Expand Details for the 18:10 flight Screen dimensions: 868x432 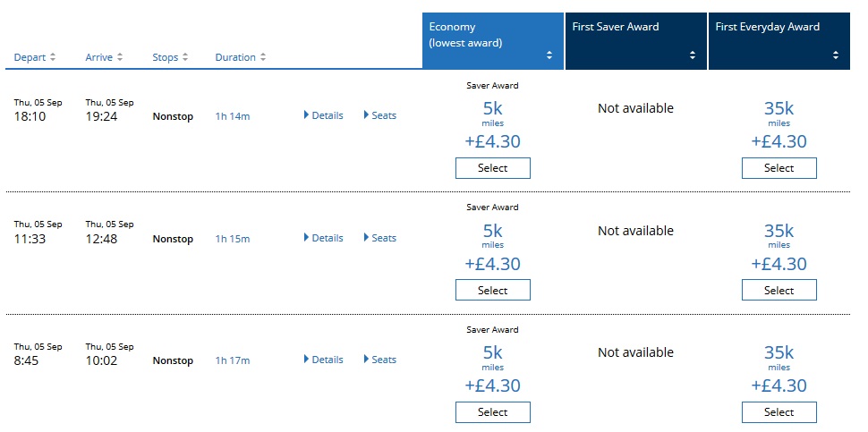pos(324,115)
